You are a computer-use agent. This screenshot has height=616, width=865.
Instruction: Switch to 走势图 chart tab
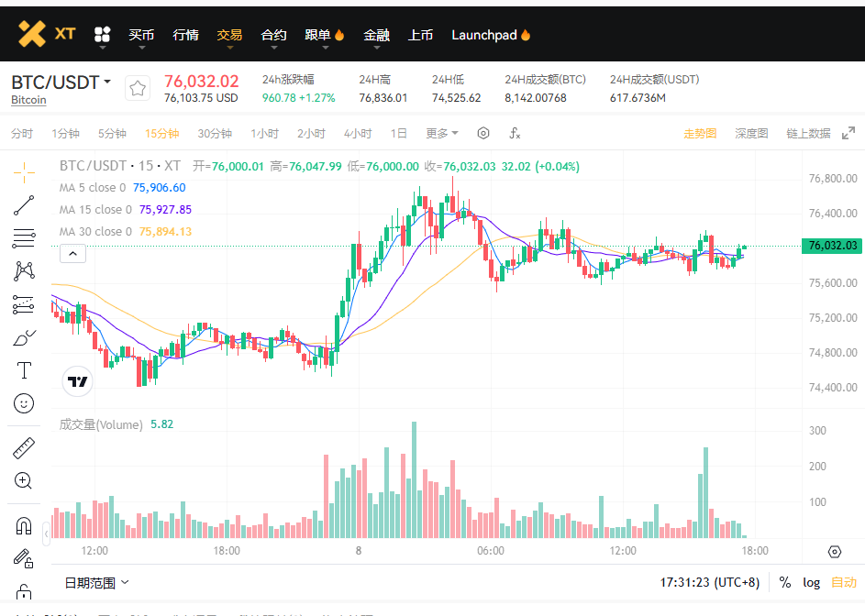[700, 134]
